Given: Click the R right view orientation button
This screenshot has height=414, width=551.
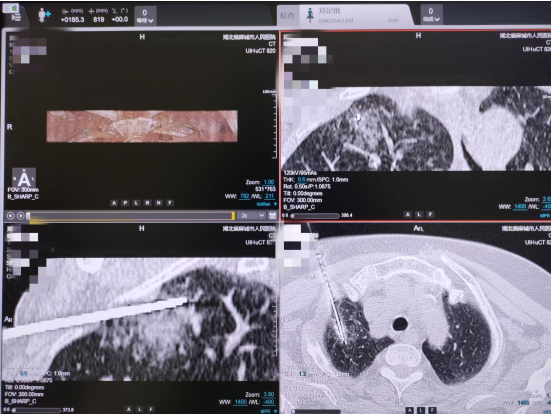Looking at the screenshot, I should click(x=147, y=203).
